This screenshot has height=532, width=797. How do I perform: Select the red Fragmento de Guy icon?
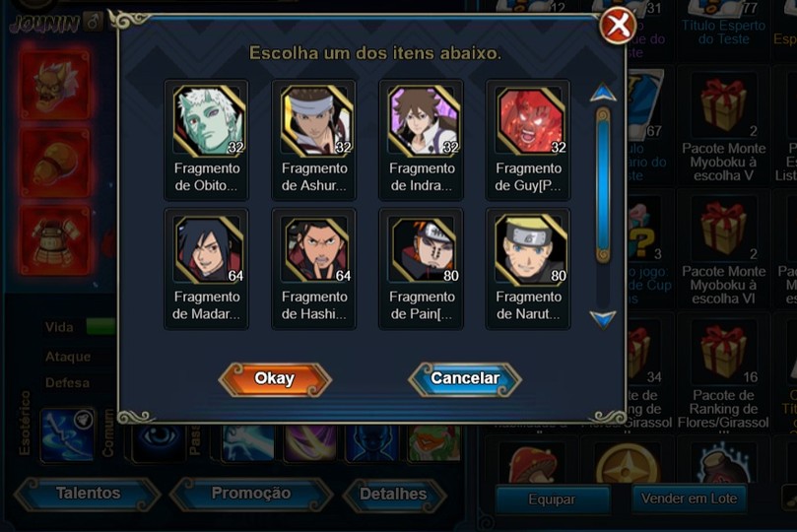pyautogui.click(x=530, y=120)
